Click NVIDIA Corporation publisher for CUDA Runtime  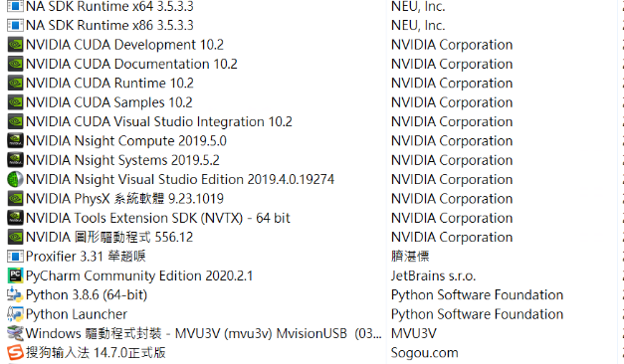click(452, 83)
